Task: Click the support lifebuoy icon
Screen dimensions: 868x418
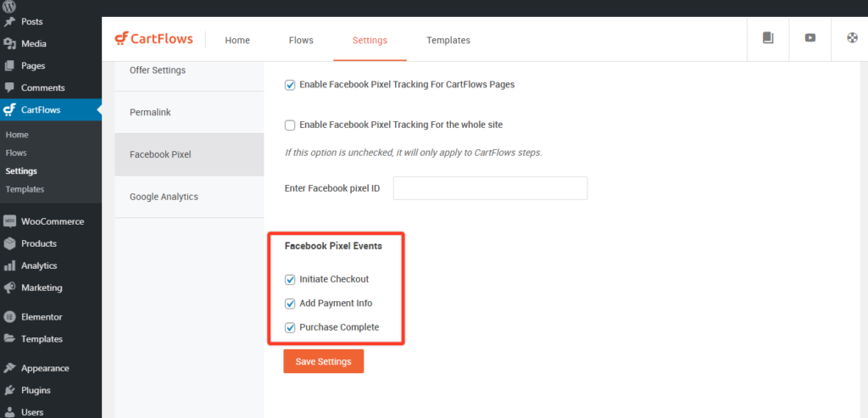Action: pos(852,38)
